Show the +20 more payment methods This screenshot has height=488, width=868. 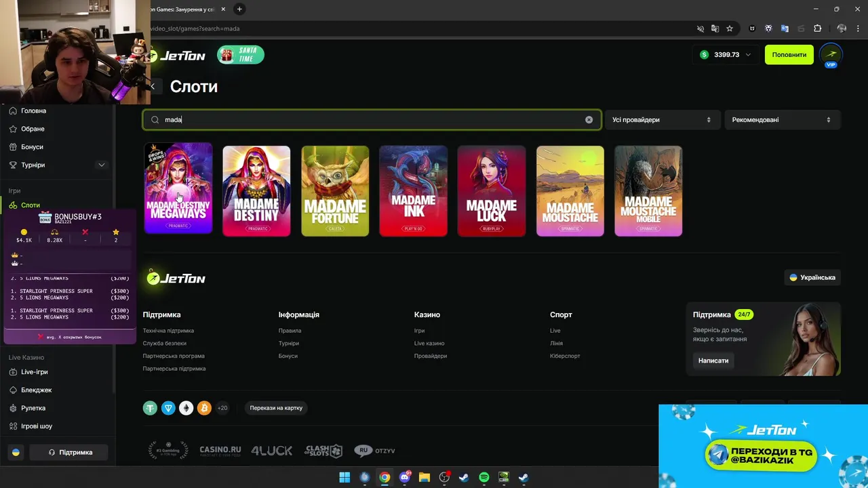click(222, 408)
